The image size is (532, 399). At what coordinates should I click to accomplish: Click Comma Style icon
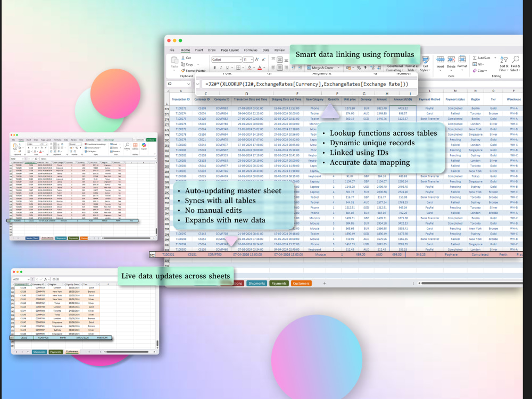click(x=365, y=68)
